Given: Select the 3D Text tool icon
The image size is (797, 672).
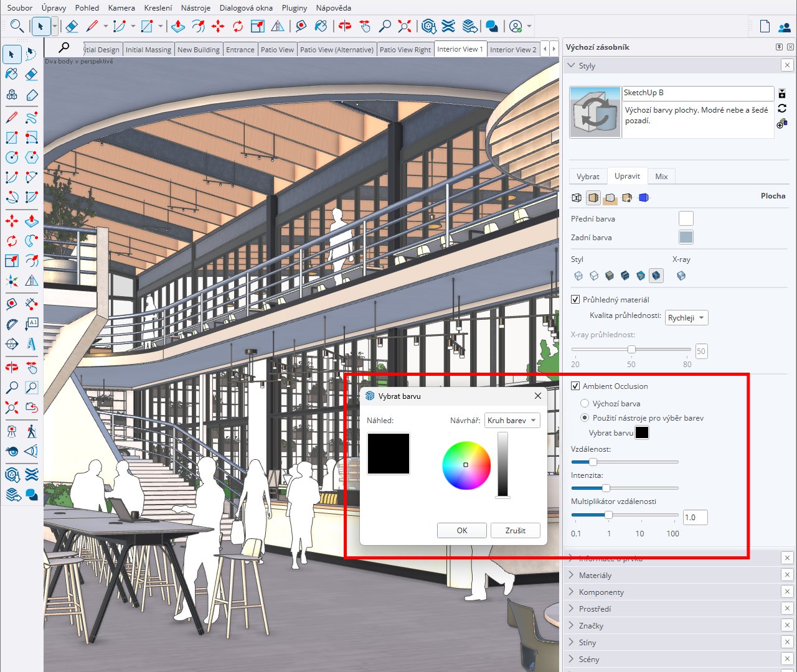Looking at the screenshot, I should coord(32,344).
